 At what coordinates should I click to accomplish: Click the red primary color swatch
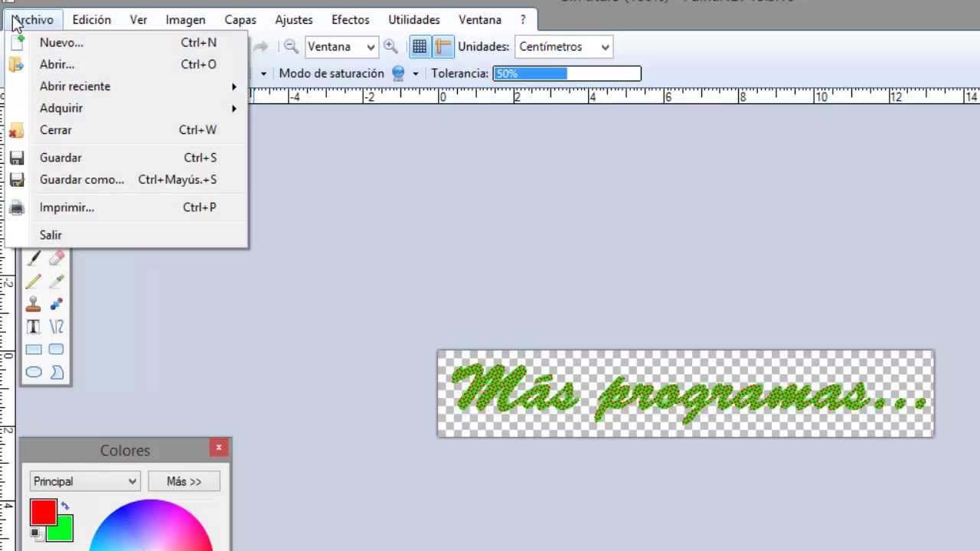pos(44,512)
